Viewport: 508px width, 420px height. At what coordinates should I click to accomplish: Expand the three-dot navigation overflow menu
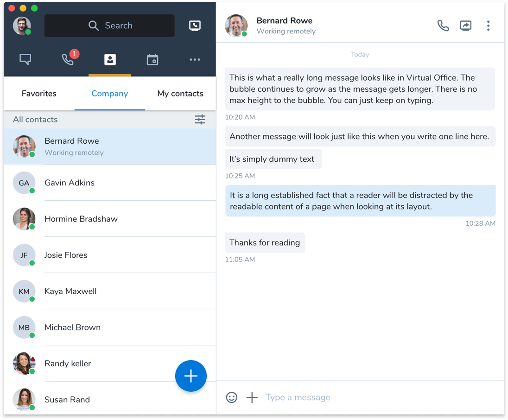195,60
